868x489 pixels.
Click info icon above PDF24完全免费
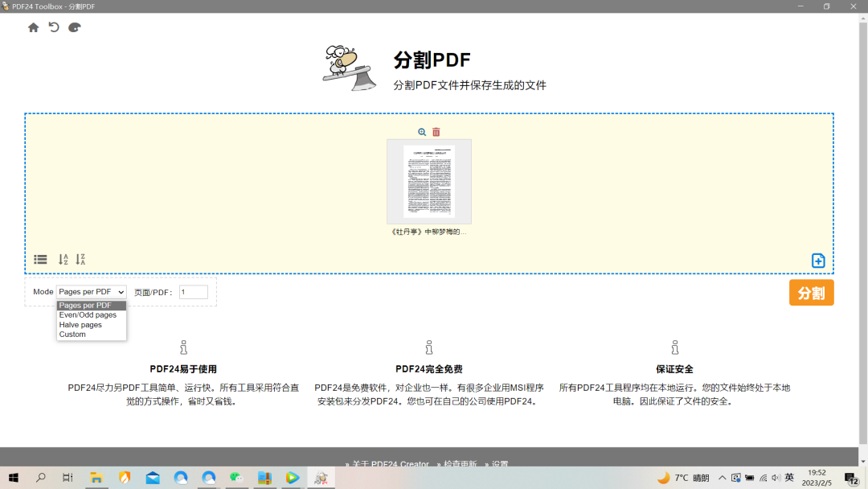pos(429,347)
